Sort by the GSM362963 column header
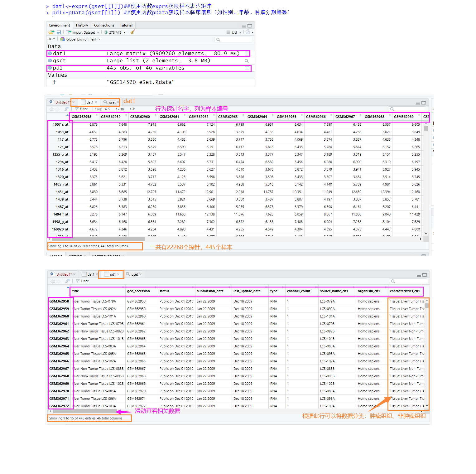Screen dimensions: 476x474 230,117
